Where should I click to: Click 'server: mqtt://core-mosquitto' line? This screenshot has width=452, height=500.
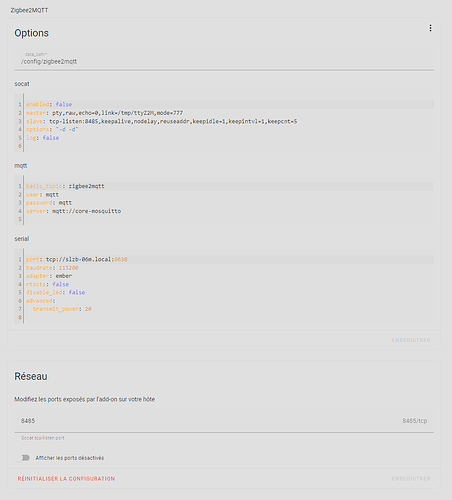click(x=74, y=211)
